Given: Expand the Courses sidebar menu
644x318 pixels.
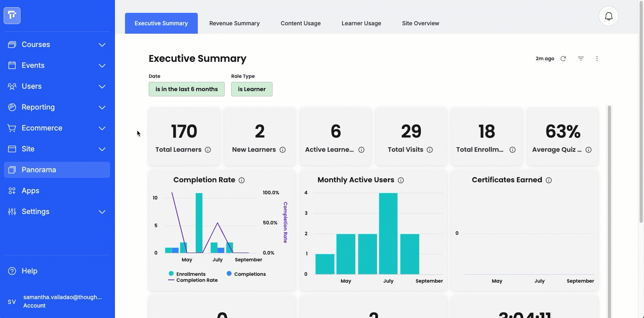Looking at the screenshot, I should 57,45.
